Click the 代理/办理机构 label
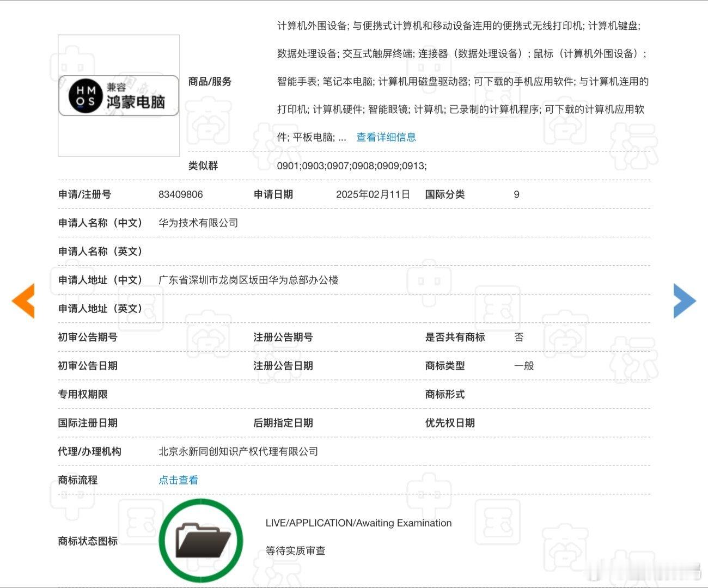 coord(90,451)
